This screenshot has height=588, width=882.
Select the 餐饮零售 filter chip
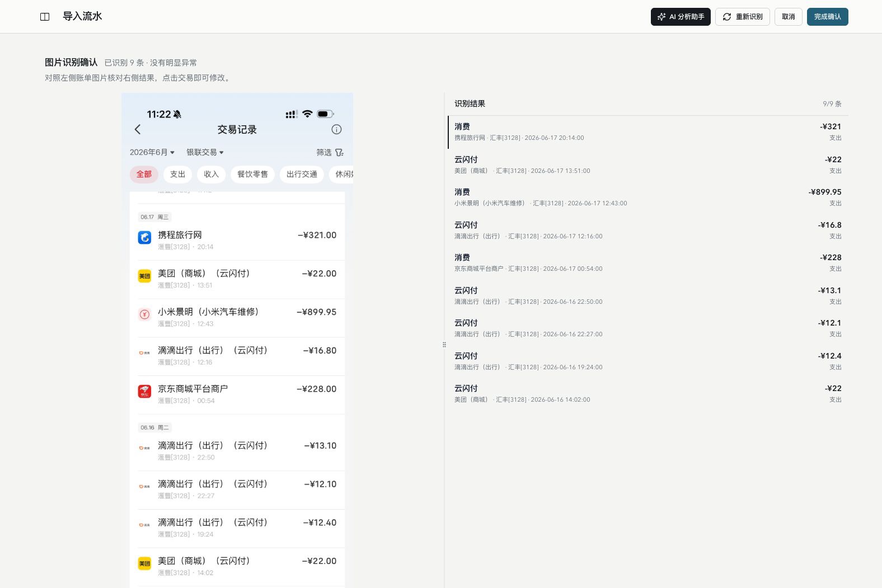click(x=252, y=174)
